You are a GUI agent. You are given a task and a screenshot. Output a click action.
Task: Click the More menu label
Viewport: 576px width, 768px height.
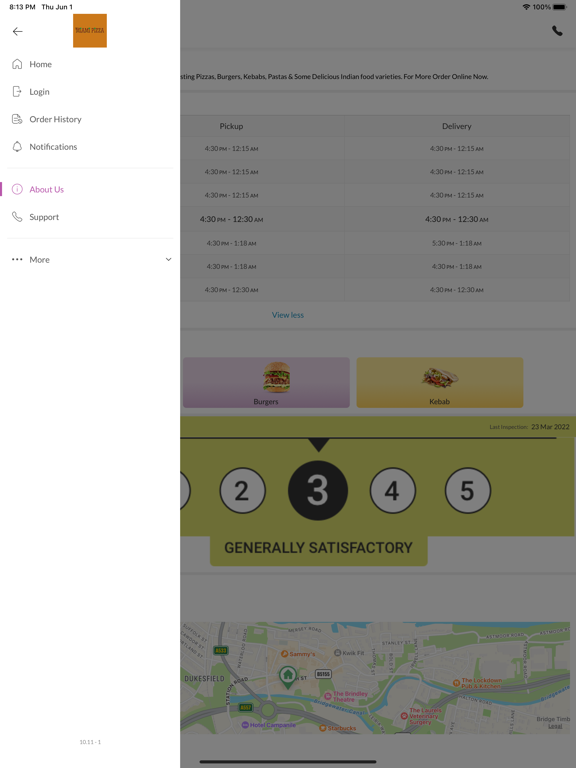click(39, 260)
